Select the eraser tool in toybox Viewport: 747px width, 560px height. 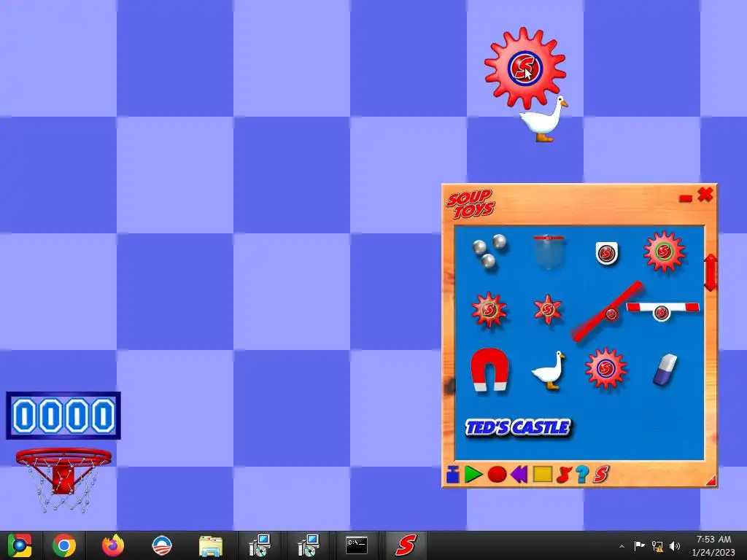point(665,369)
